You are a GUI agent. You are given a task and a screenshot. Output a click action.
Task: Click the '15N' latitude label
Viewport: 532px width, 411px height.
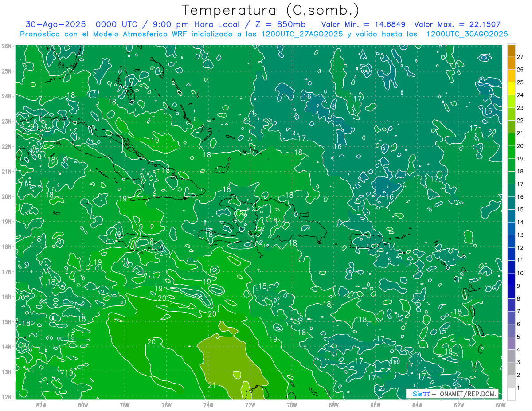click(x=7, y=321)
